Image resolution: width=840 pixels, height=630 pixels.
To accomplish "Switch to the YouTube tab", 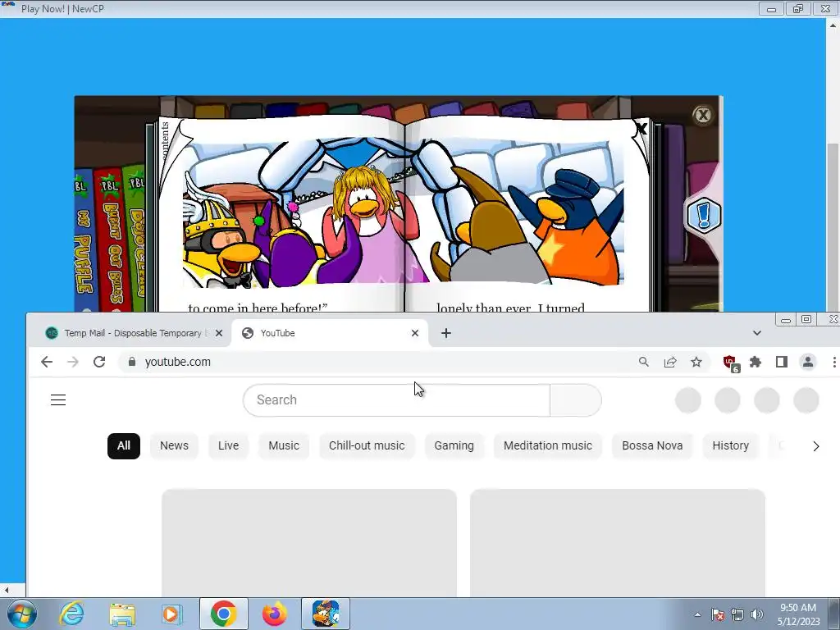I will (326, 333).
